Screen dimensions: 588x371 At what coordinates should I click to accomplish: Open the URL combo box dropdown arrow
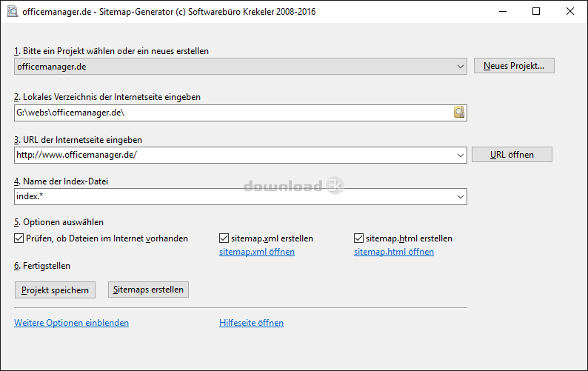point(461,155)
